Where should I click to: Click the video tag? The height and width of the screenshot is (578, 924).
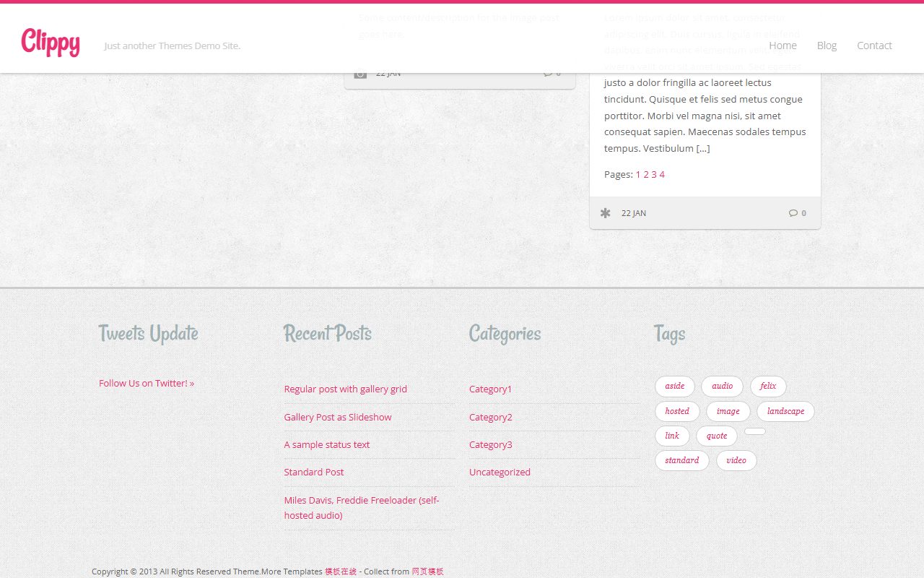tap(736, 460)
